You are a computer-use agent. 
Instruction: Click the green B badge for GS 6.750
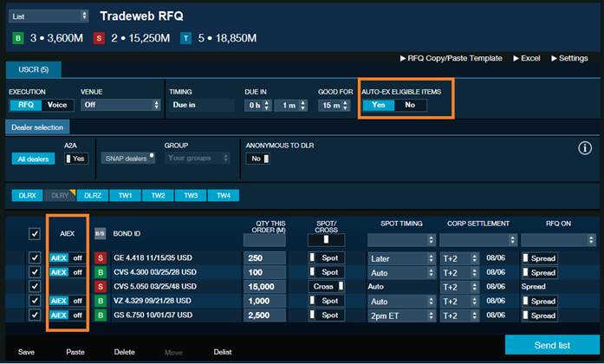[x=101, y=315]
